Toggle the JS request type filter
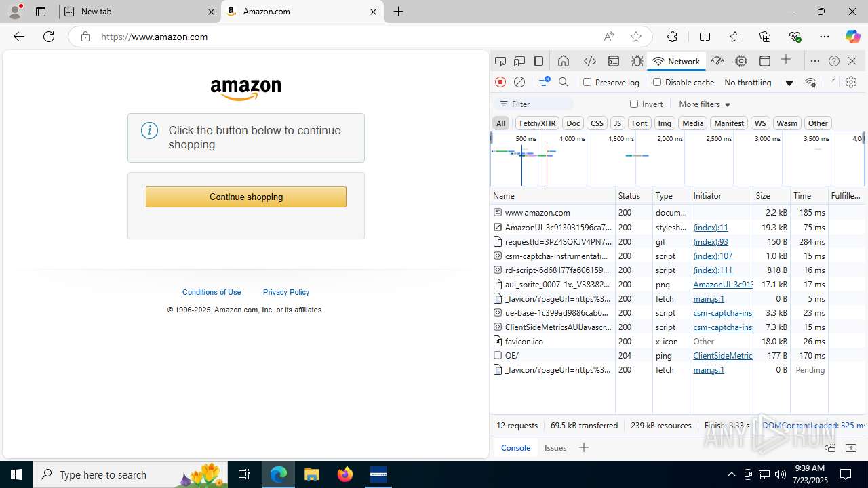The image size is (868, 488). [617, 123]
